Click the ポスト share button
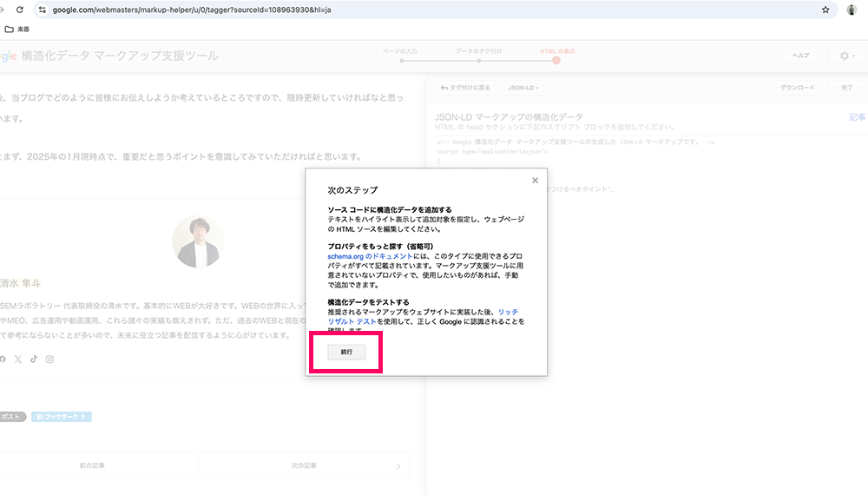Screen dimensions: 868x495 12,416
